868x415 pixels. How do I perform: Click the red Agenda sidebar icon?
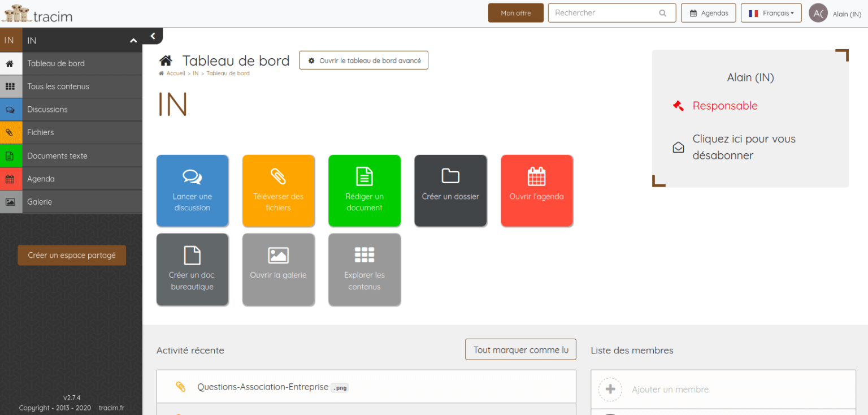click(10, 179)
